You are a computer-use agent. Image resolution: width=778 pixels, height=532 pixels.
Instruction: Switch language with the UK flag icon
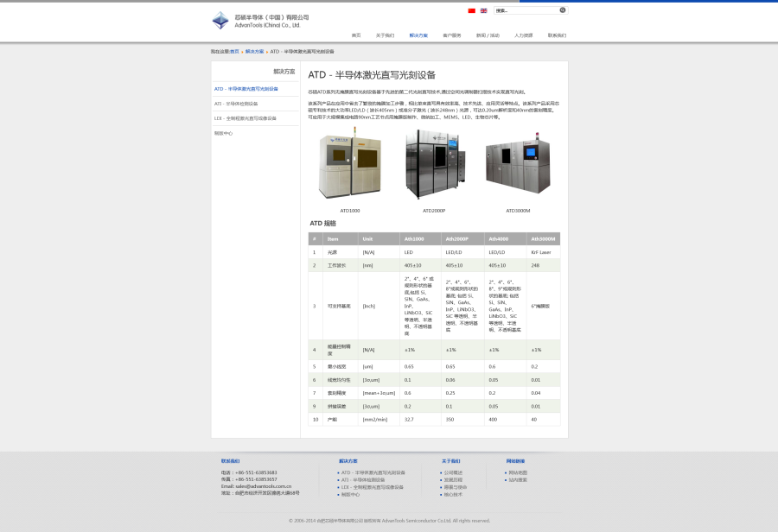click(483, 10)
